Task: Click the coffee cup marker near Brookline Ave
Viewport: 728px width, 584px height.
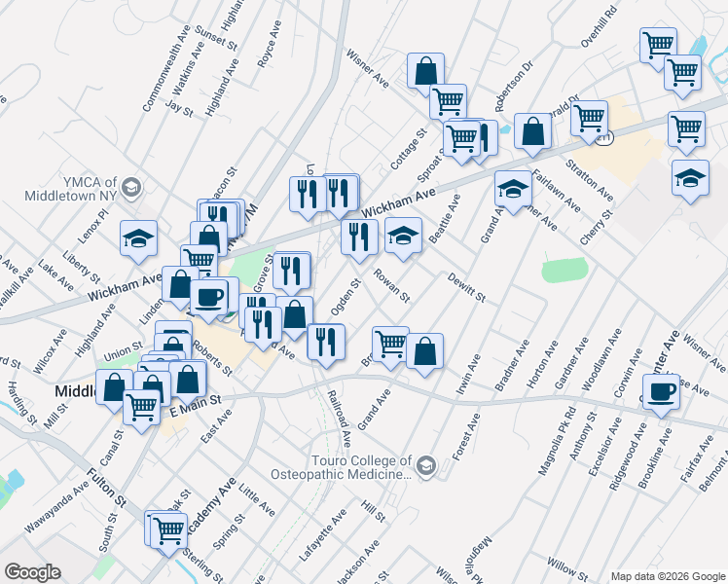Action: click(661, 393)
